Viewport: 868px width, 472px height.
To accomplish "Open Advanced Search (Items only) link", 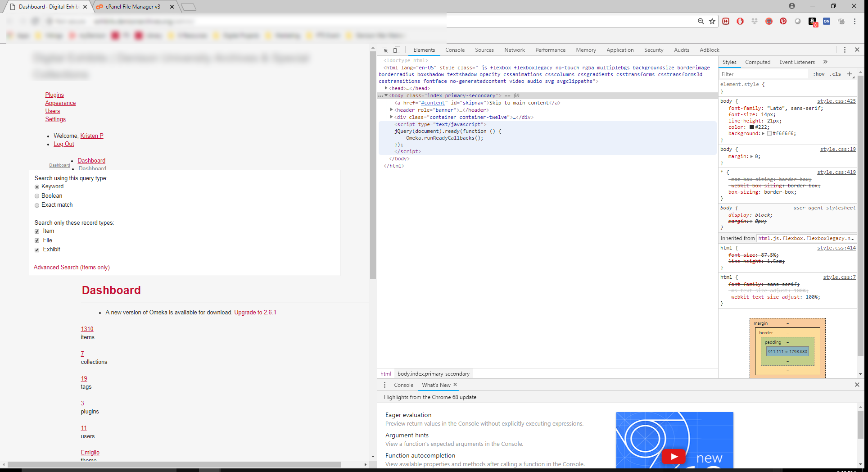I will coord(72,268).
